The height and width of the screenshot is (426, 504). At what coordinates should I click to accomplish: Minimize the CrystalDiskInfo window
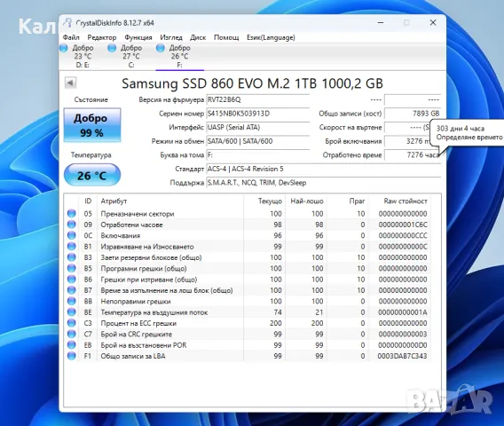coord(381,23)
